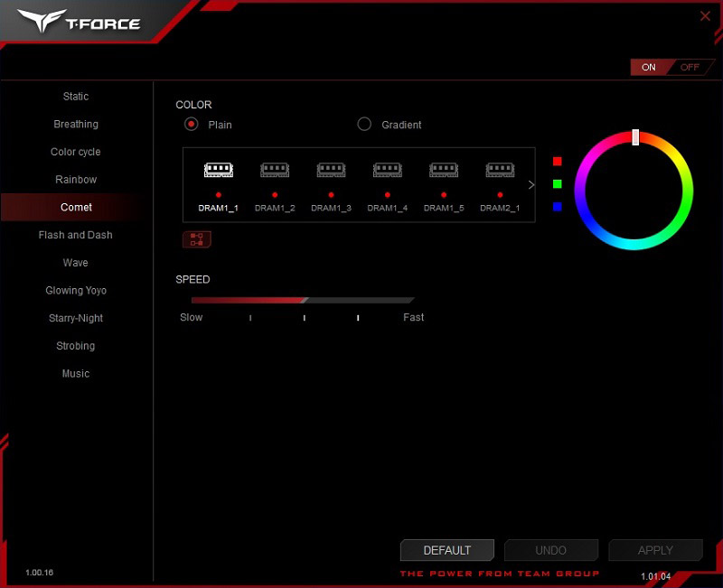Pick the green preset color swatch
This screenshot has height=588, width=723.
558,184
